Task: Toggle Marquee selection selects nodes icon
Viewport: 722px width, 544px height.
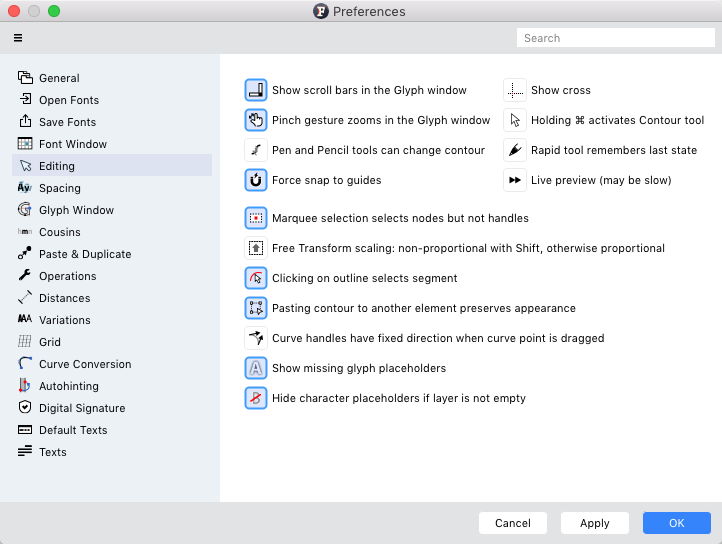Action: pos(256,218)
